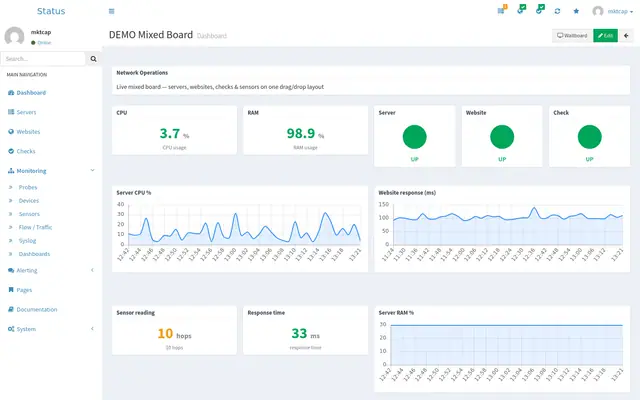640x400 pixels.
Task: Click the Documentation book icon
Action: tap(11, 309)
